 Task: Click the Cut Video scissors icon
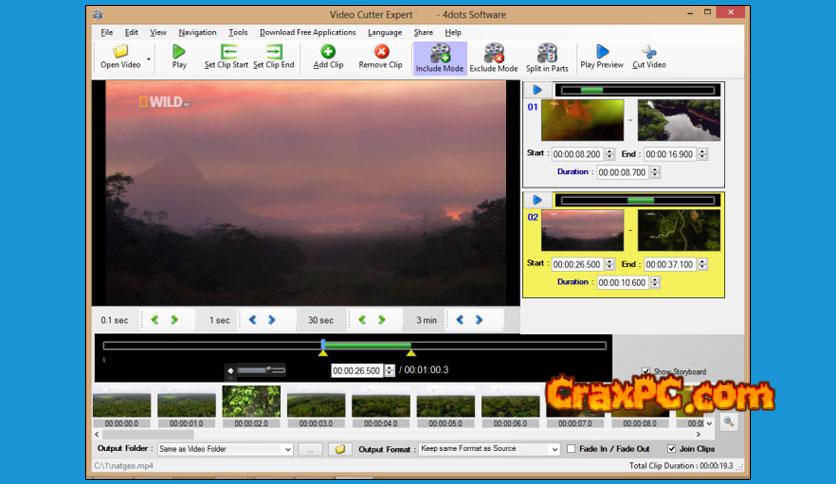coord(649,52)
